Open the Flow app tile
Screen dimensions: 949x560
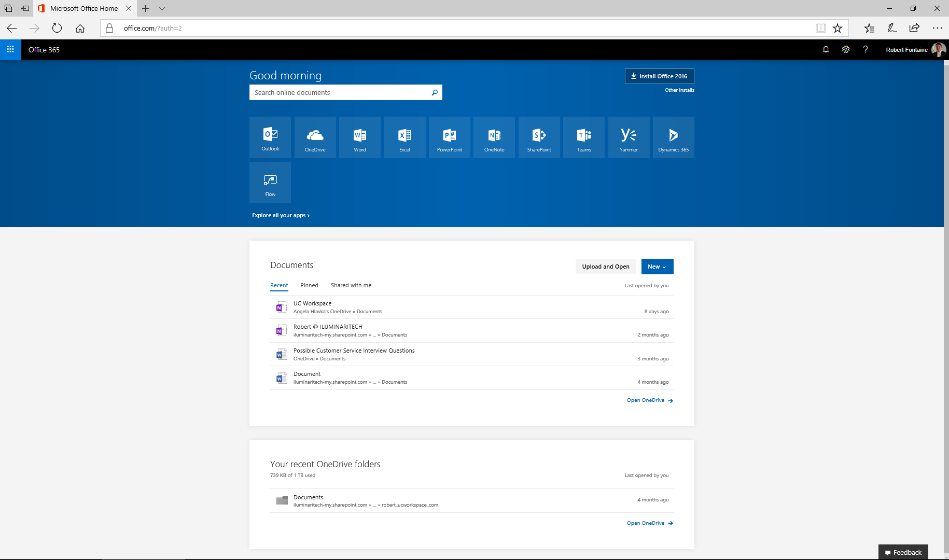coord(270,183)
